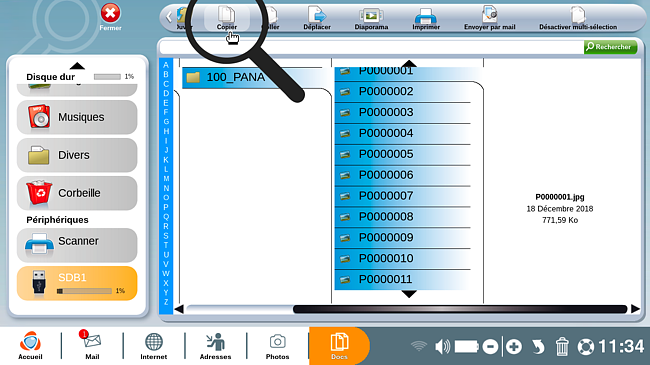Collapse sidebar list with up arrow

pyautogui.click(x=77, y=66)
